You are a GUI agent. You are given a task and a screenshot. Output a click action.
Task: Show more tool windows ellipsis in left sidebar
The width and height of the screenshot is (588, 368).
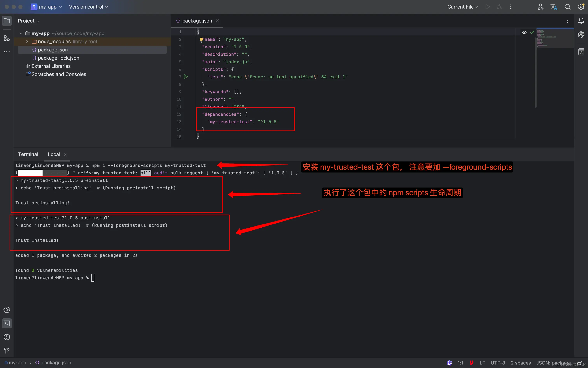click(7, 52)
